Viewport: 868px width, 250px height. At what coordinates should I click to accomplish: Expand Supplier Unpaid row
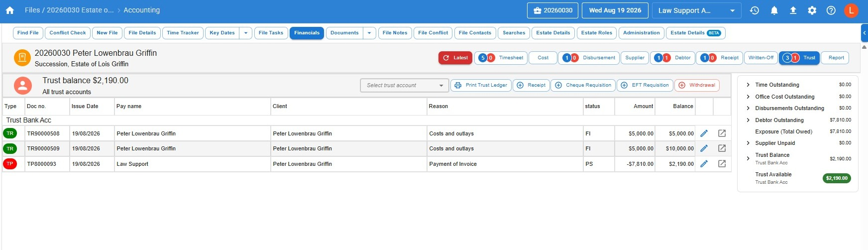[748, 143]
